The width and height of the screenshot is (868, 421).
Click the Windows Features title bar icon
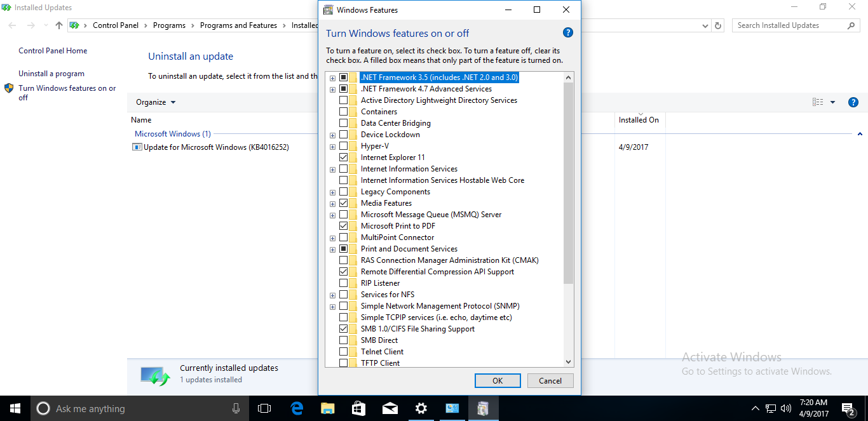328,10
